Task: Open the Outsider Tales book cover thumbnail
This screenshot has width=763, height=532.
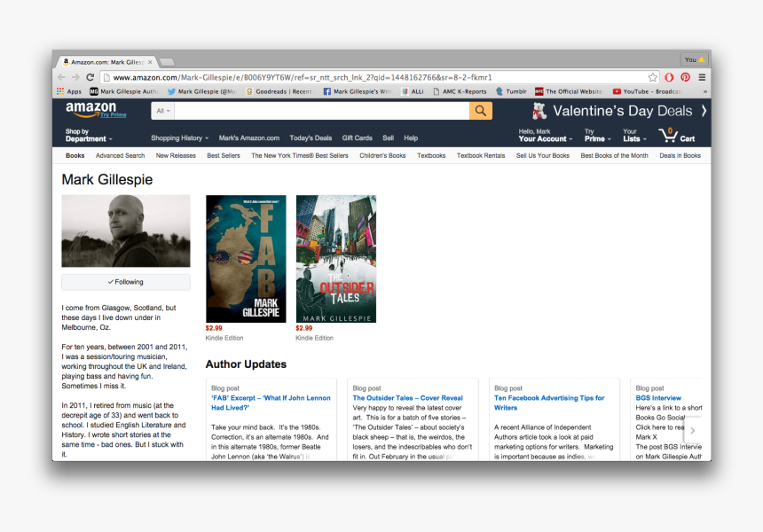Action: [x=335, y=258]
